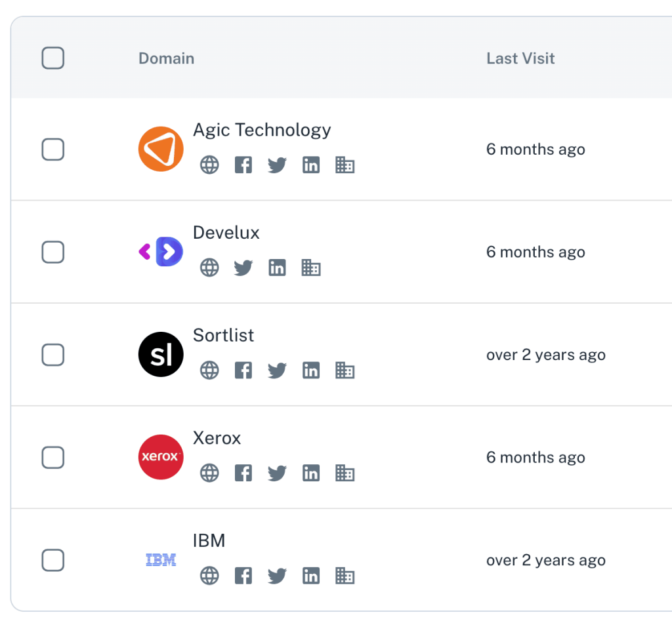
Task: Tick the IBM row checkbox
Action: [53, 560]
